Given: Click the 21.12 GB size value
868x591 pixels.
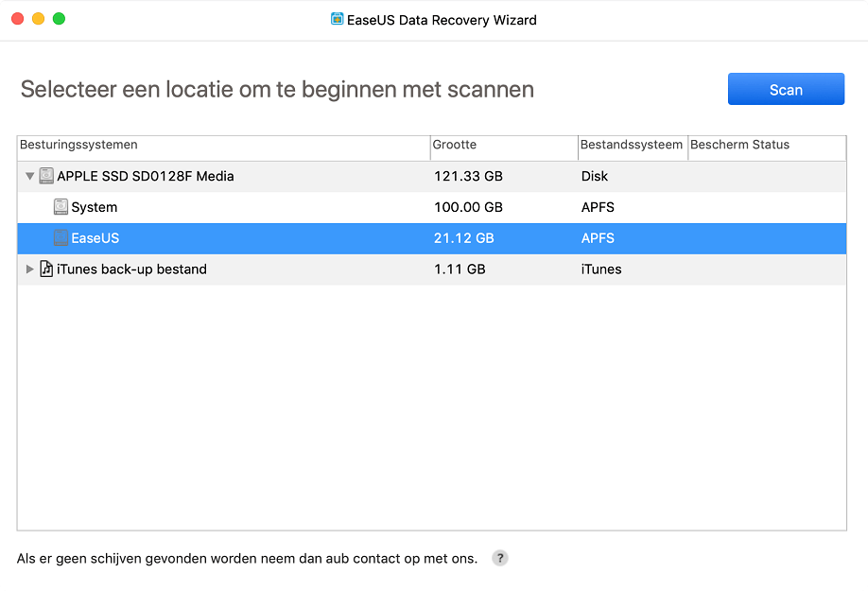Looking at the screenshot, I should click(x=464, y=238).
